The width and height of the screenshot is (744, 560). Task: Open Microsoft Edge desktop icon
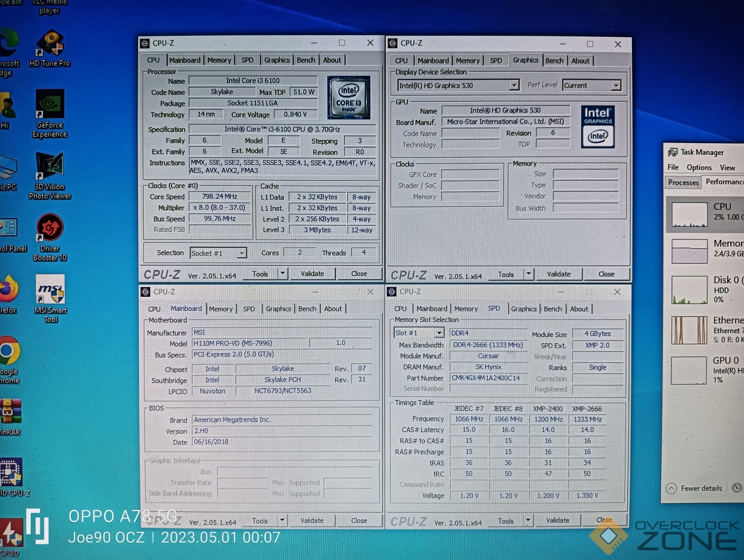click(x=9, y=52)
